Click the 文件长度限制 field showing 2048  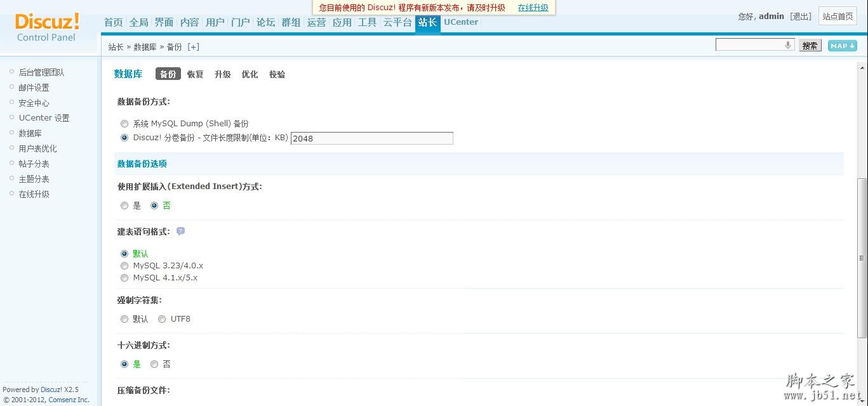(371, 138)
